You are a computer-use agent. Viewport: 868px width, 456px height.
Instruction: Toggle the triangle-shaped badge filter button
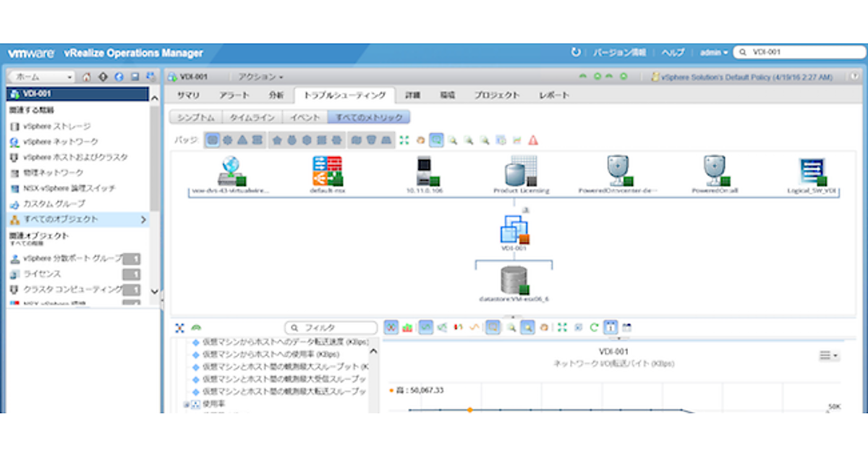tap(242, 140)
